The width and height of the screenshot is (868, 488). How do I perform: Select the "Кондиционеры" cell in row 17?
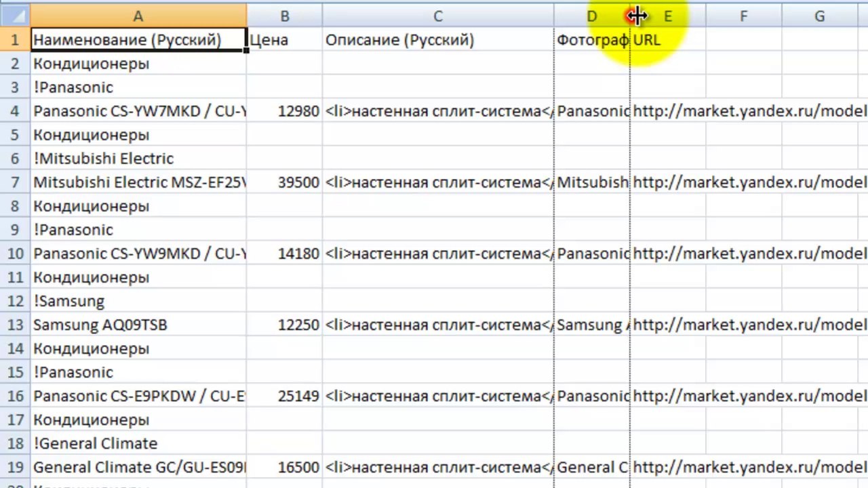click(138, 420)
